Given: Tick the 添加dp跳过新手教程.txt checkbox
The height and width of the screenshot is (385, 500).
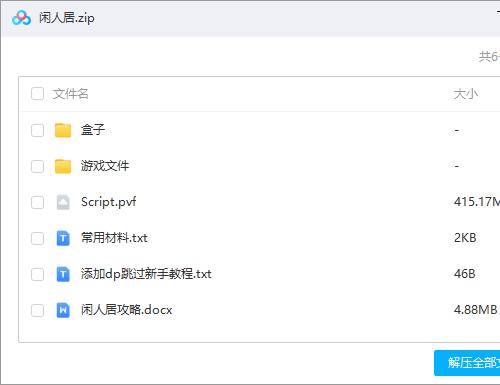Looking at the screenshot, I should [x=37, y=274].
